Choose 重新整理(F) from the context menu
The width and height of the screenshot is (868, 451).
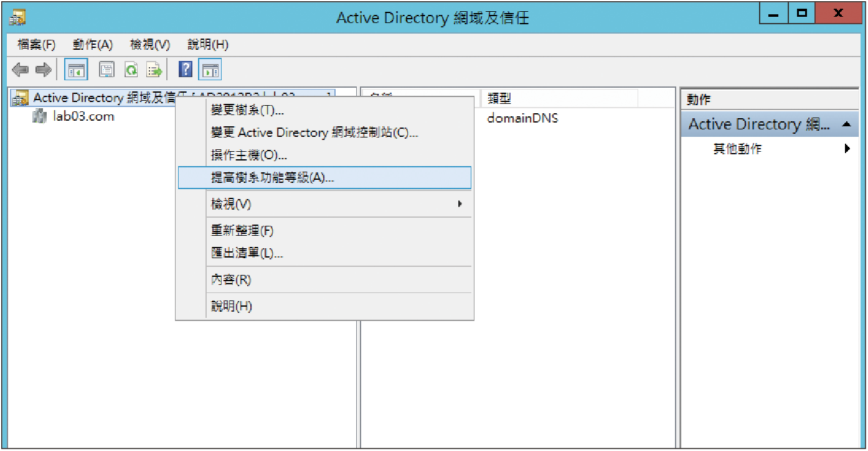click(x=324, y=231)
